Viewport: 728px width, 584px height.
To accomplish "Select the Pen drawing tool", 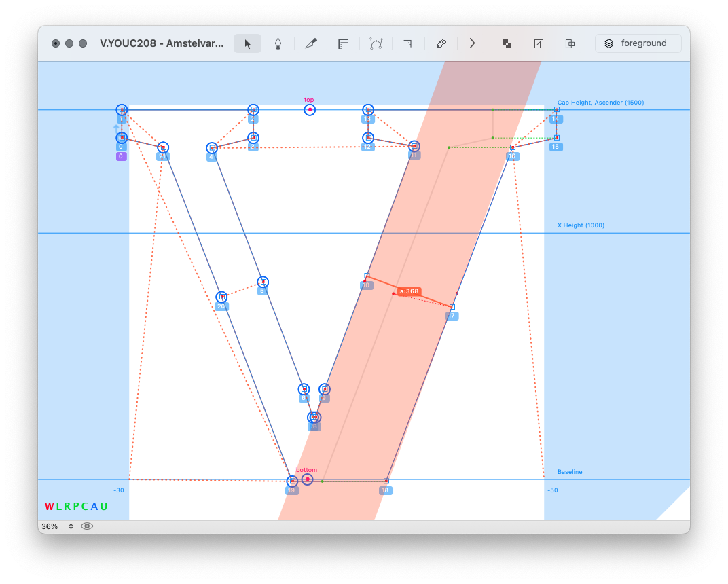I will point(278,43).
